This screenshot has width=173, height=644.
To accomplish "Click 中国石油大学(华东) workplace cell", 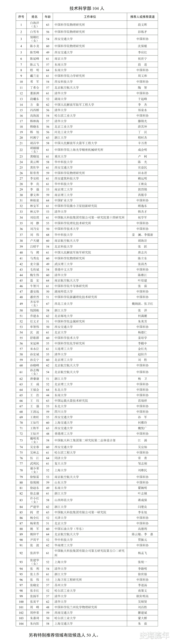I will coord(69,529).
